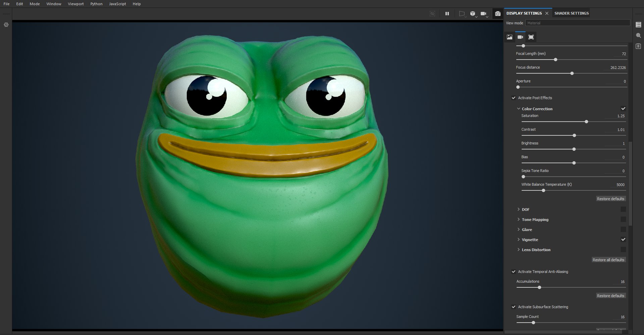Click the log clipboard icon in right dock
644x335 pixels.
click(x=638, y=46)
